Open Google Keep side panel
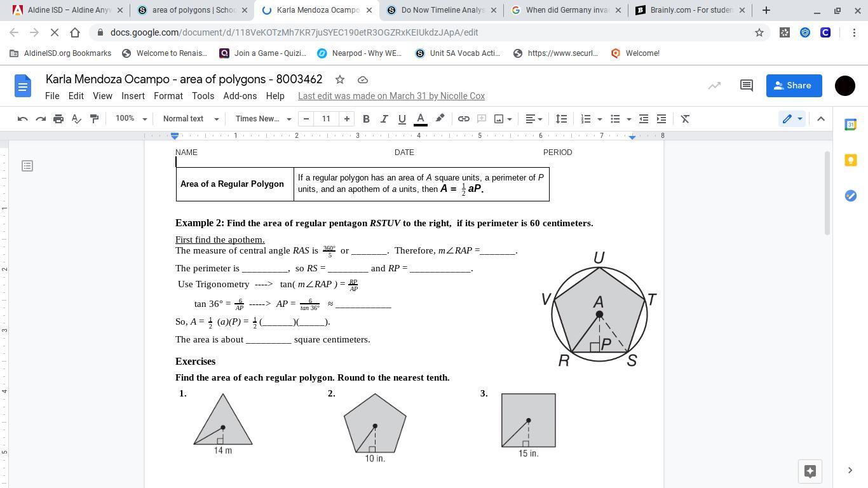The width and height of the screenshot is (868, 488). [x=850, y=160]
